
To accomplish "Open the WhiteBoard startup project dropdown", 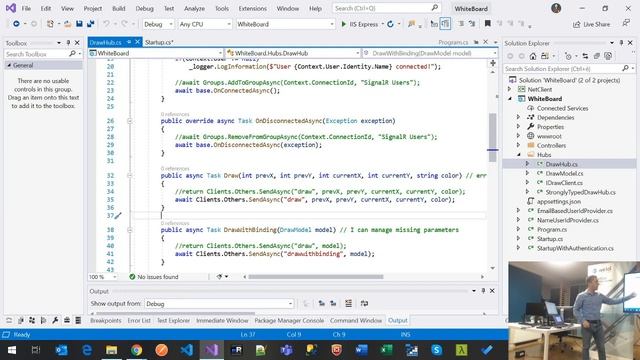I will tap(285, 24).
